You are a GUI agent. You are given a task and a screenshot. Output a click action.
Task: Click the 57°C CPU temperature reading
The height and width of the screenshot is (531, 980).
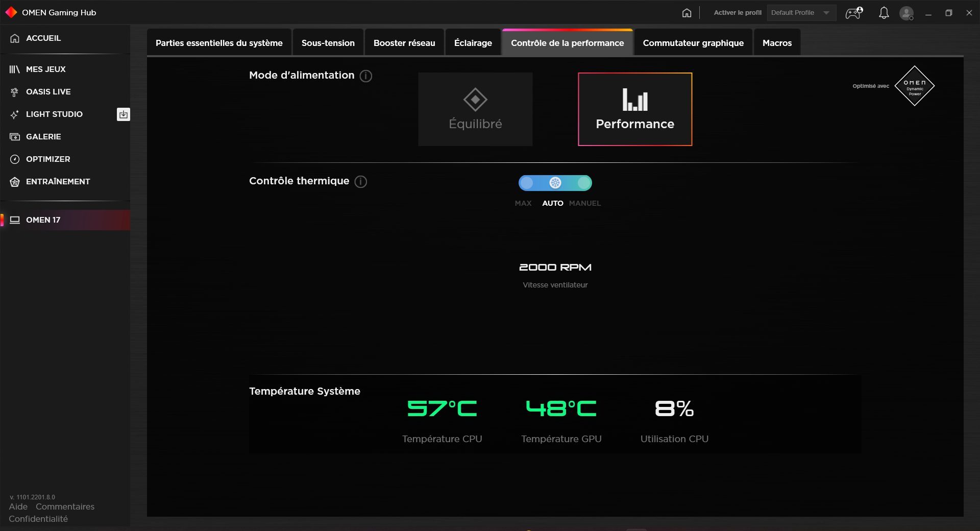point(442,408)
